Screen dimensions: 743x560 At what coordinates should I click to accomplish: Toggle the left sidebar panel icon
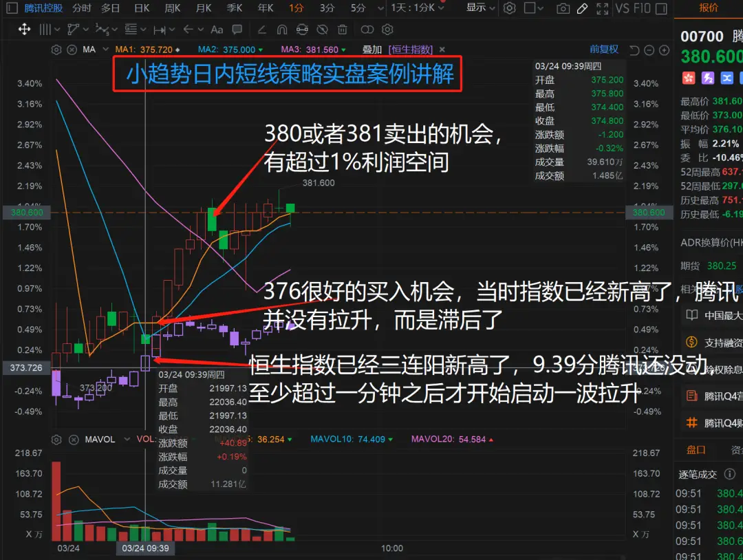coord(12,8)
